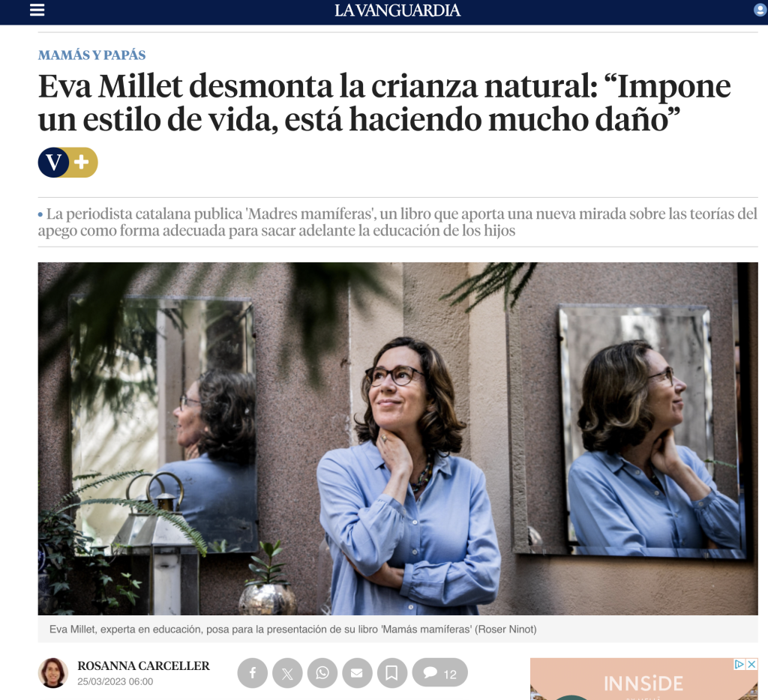
Task: Click the Eva Millet article headline
Action: [x=385, y=103]
